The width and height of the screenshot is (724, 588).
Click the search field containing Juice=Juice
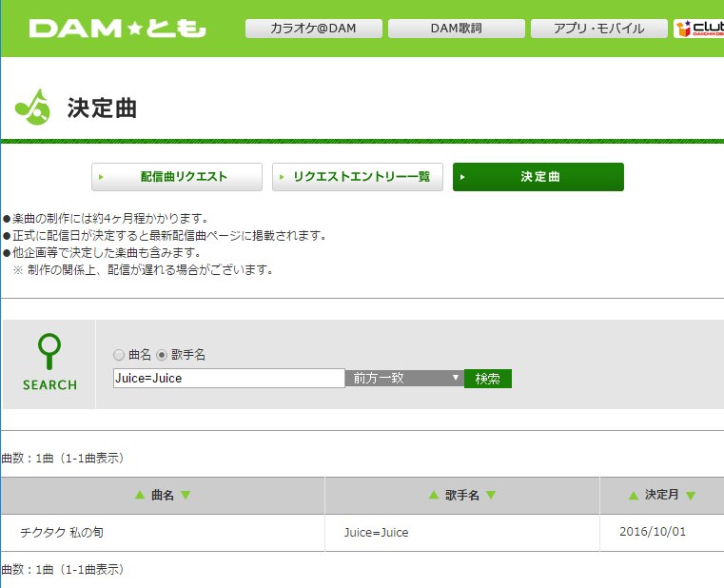tap(229, 379)
